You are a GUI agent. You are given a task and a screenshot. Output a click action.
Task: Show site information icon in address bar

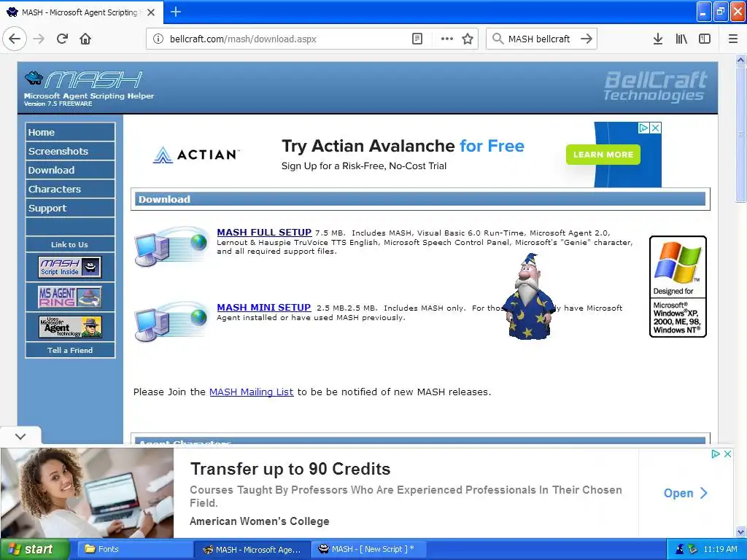pyautogui.click(x=158, y=39)
